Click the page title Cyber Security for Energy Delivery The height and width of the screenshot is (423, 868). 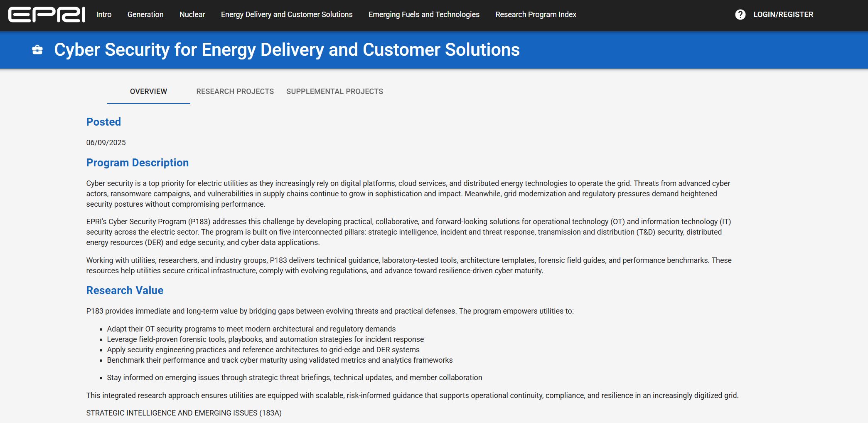(x=287, y=50)
